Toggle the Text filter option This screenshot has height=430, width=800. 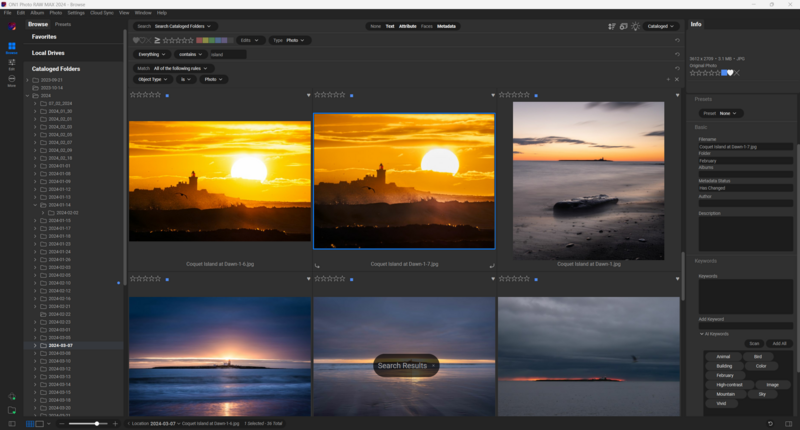[x=390, y=26]
